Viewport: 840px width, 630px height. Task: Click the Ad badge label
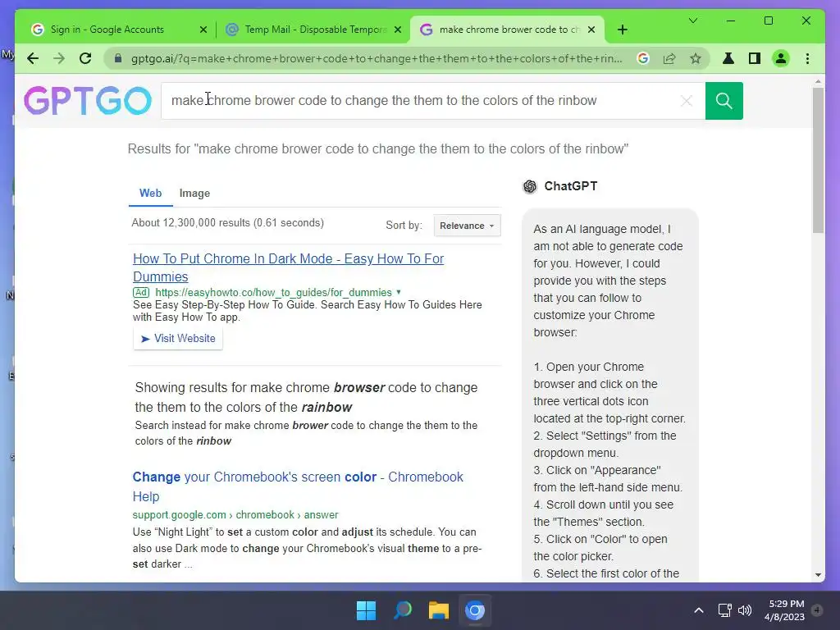(141, 293)
